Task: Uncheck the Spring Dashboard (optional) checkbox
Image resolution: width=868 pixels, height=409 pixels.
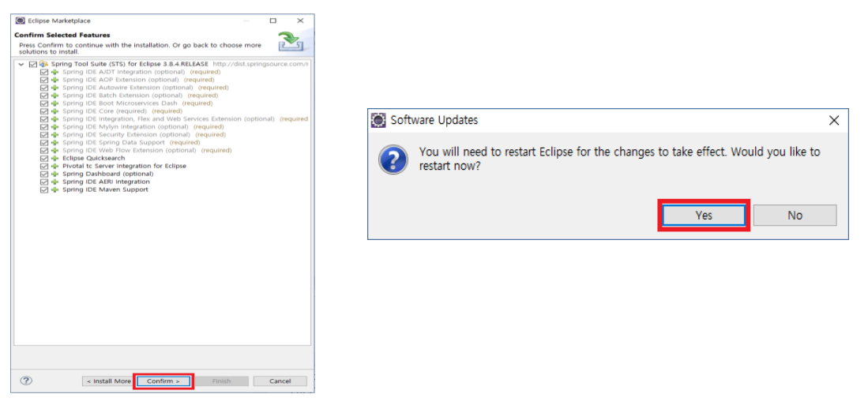Action: pyautogui.click(x=44, y=174)
